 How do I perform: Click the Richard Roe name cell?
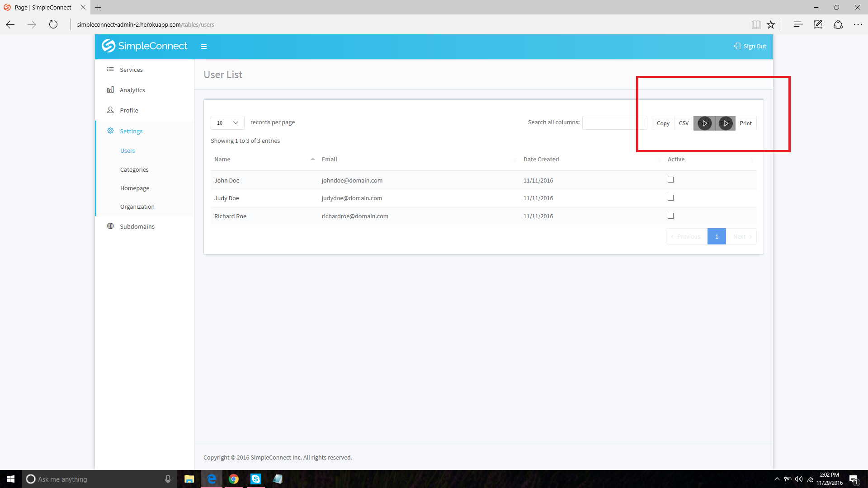tap(230, 216)
